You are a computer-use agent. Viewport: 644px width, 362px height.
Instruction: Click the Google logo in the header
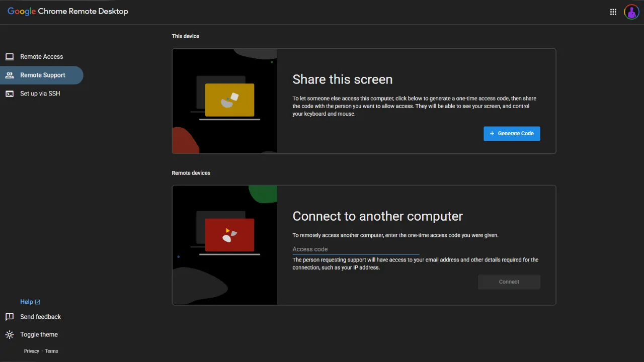[22, 12]
